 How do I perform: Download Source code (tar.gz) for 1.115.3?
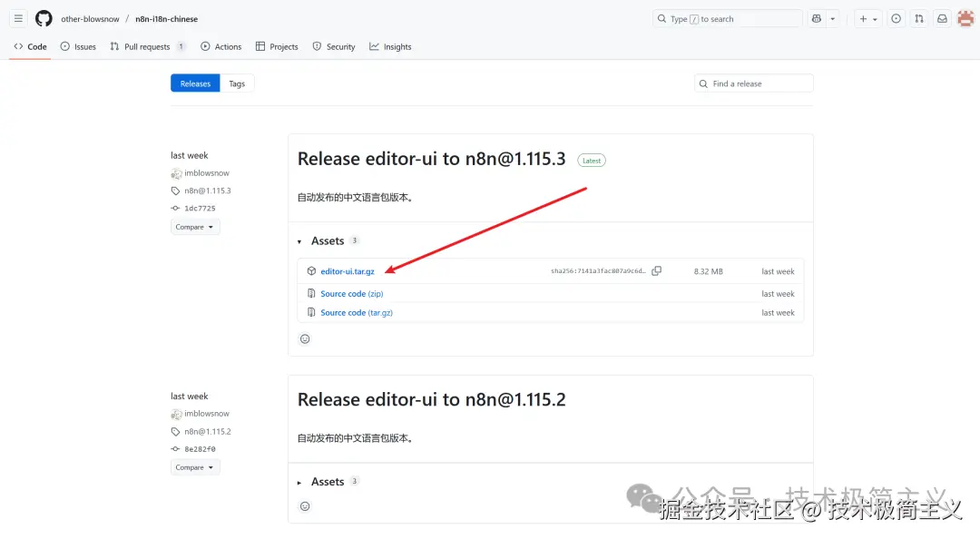pyautogui.click(x=357, y=313)
